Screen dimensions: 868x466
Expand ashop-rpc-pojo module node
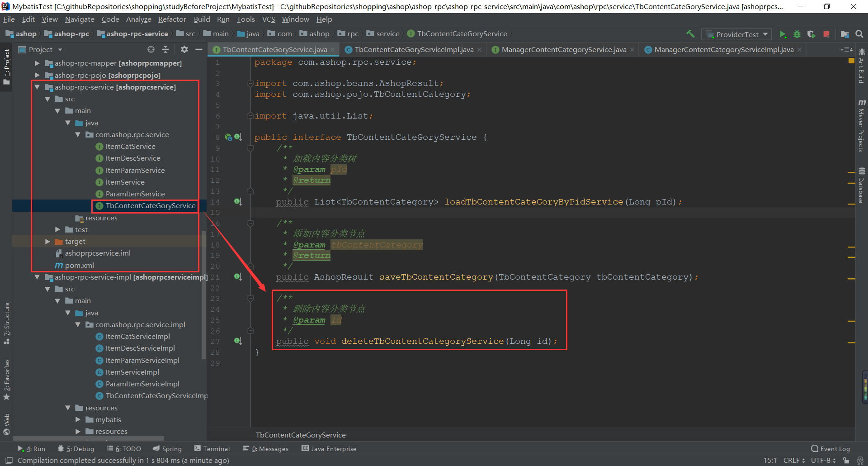(37, 75)
